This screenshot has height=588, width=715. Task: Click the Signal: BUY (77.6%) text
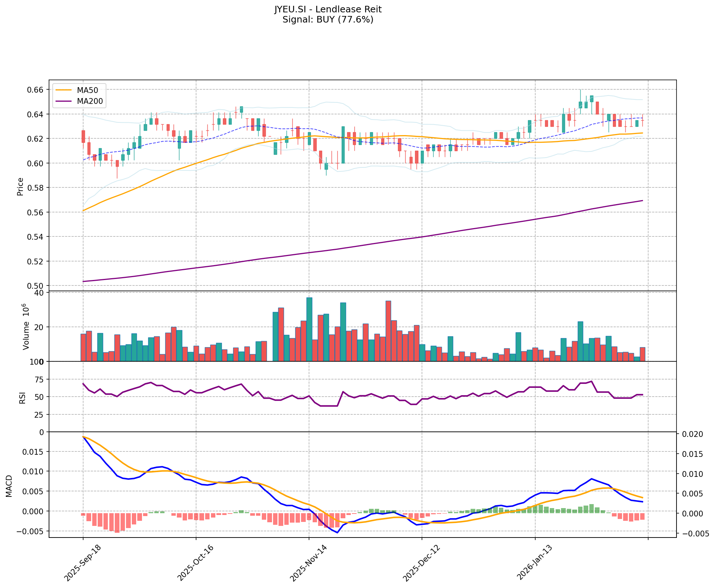pos(328,20)
